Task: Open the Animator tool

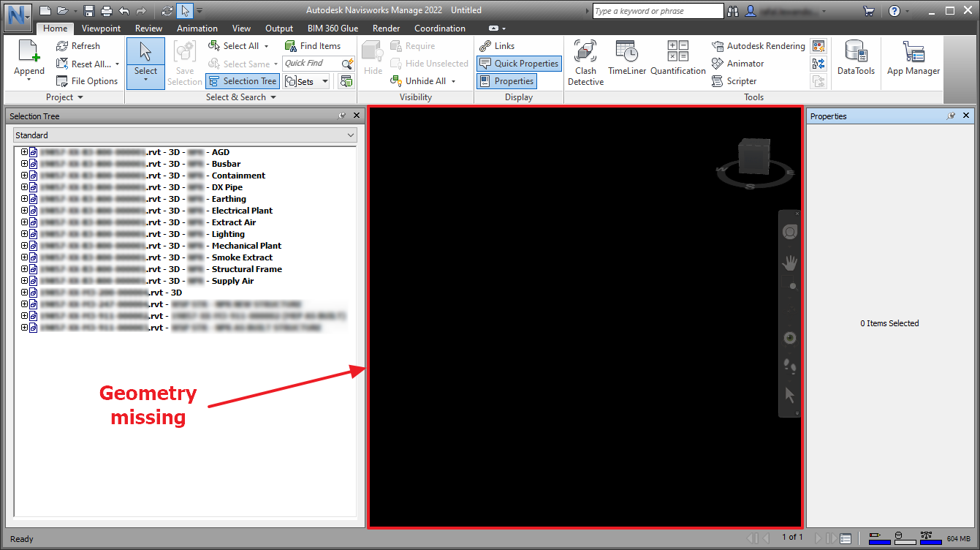Action: click(x=738, y=64)
